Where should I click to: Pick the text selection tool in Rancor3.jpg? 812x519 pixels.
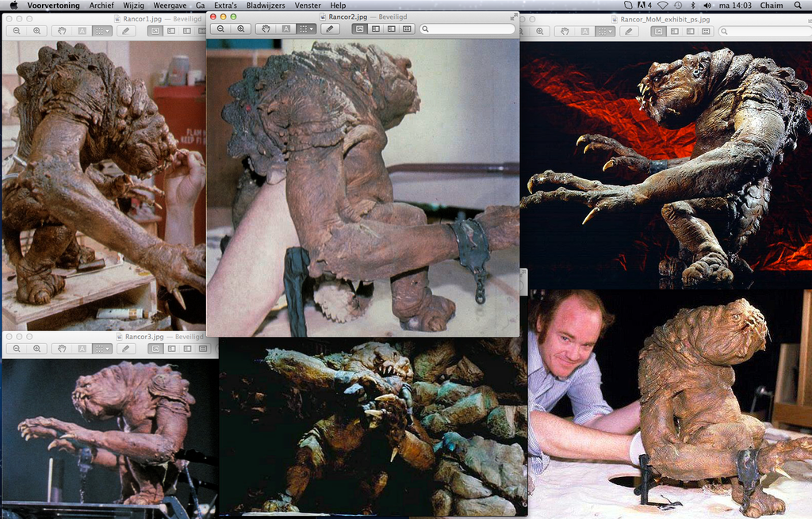[x=82, y=349]
